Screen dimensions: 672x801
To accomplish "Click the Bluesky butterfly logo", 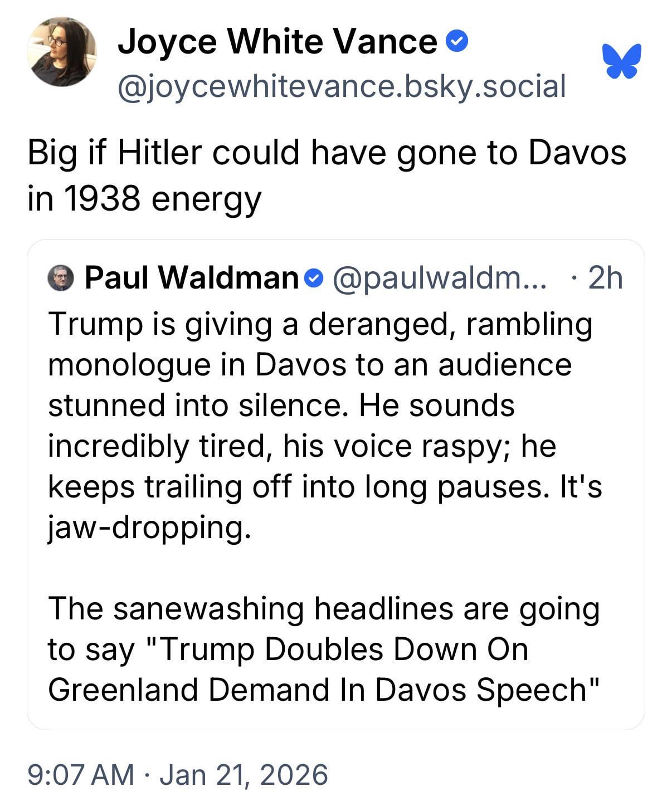I will coord(622,61).
